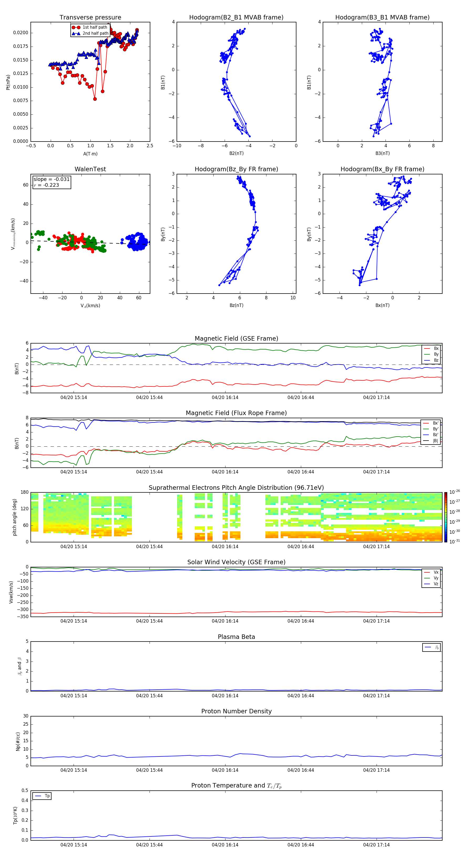Click the "Np(#/cc)" axis label
This screenshot has width=473, height=868.
pos(18,741)
